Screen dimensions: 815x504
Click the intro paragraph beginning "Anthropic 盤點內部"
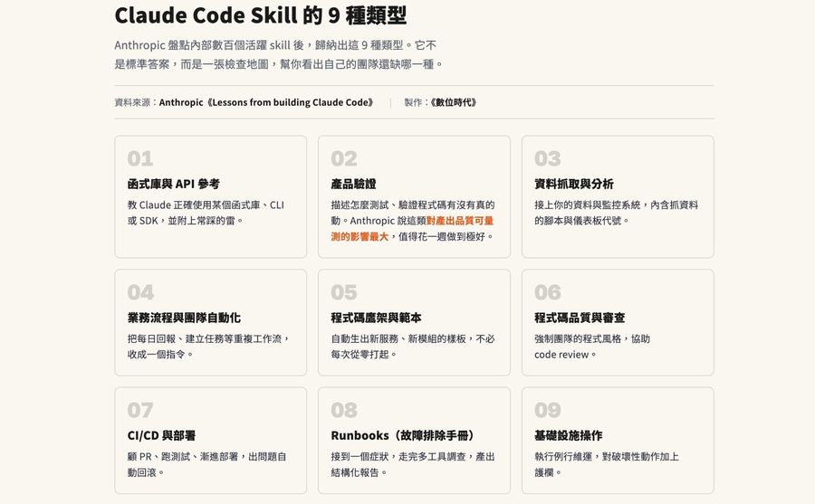(x=279, y=54)
